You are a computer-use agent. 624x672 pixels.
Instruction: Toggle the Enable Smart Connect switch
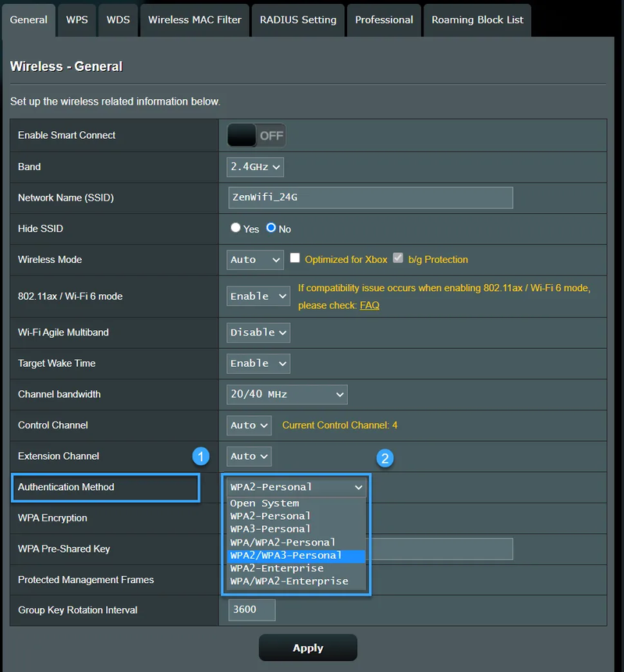pyautogui.click(x=257, y=136)
